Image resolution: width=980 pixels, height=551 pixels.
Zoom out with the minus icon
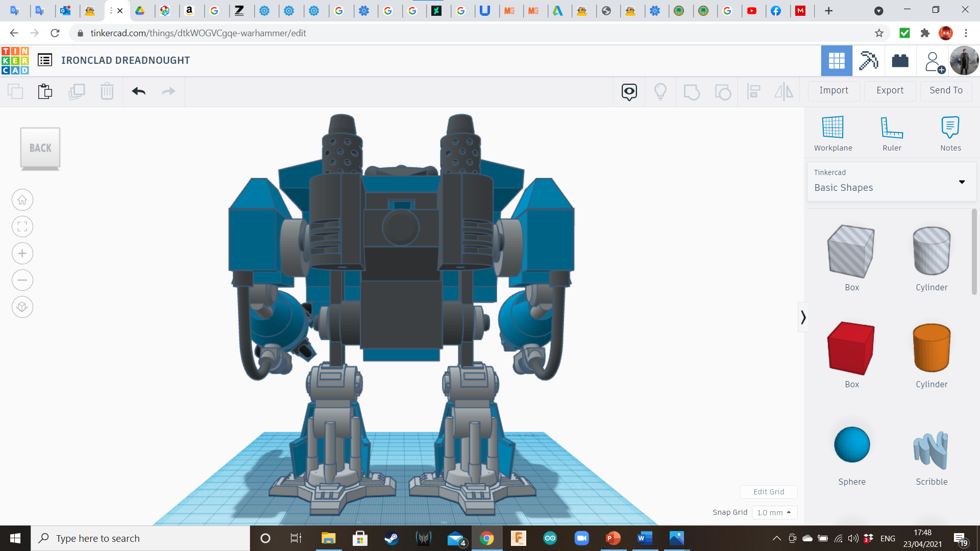[22, 280]
